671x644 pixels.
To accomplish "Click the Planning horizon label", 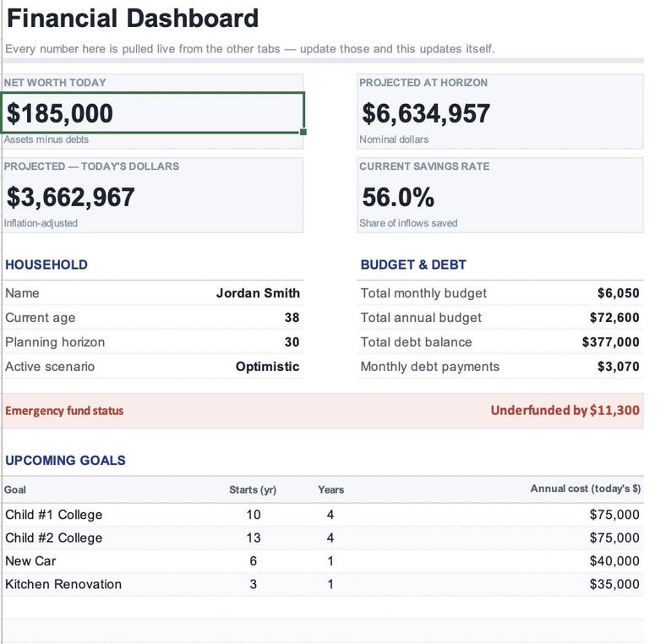I will point(55,342).
